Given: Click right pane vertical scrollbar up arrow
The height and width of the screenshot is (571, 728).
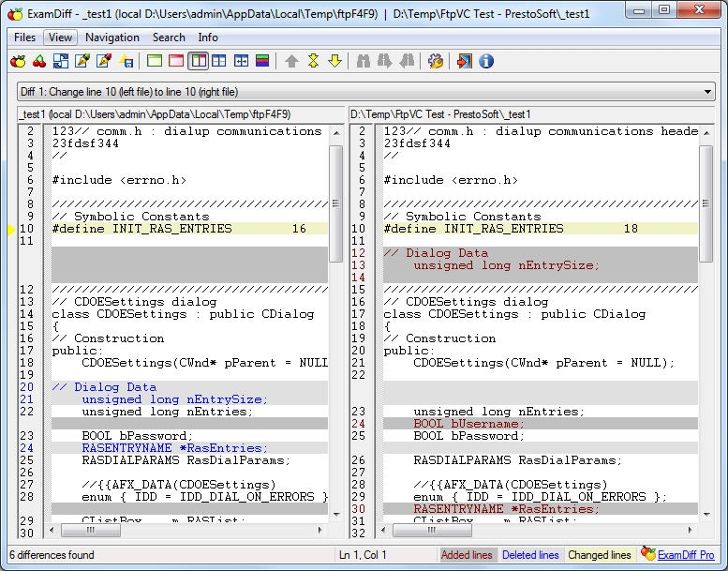Looking at the screenshot, I should point(706,133).
